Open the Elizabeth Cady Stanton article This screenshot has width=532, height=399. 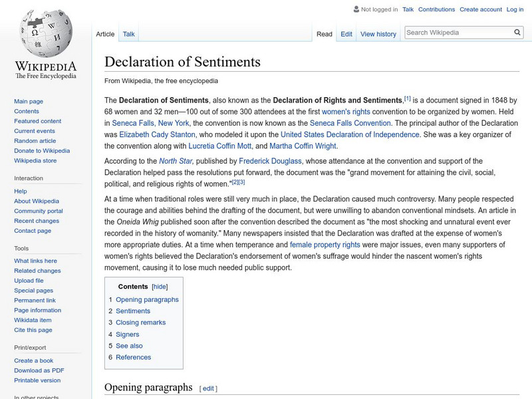[x=157, y=135]
